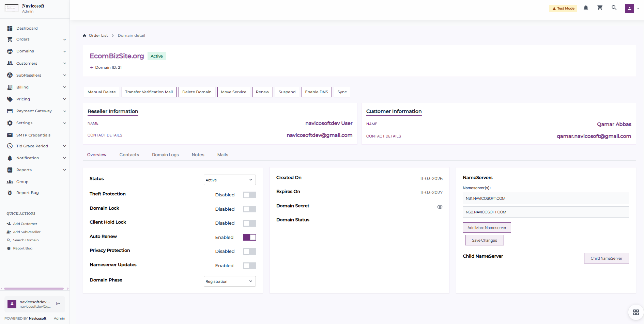Open the grid apps icon bottom corner

coord(636,312)
